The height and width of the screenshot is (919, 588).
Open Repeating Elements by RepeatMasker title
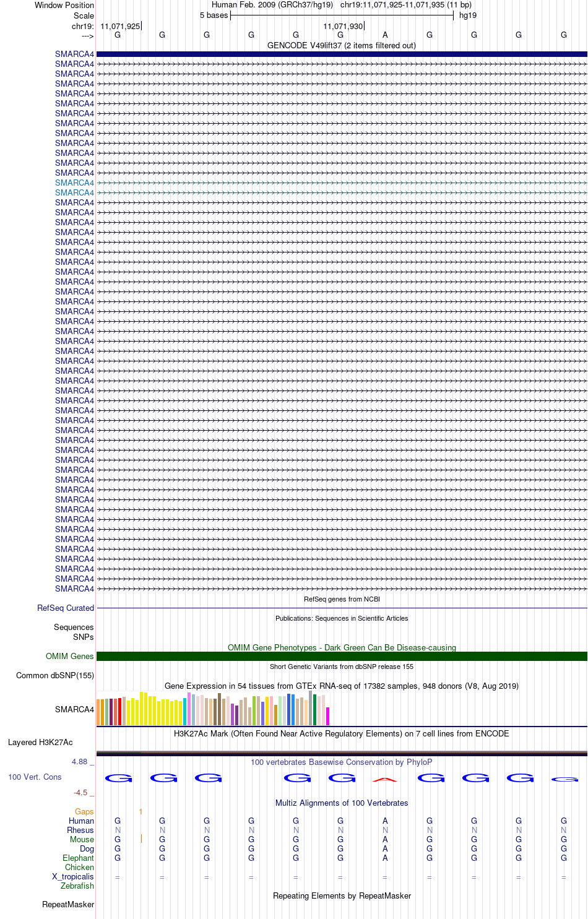point(342,895)
